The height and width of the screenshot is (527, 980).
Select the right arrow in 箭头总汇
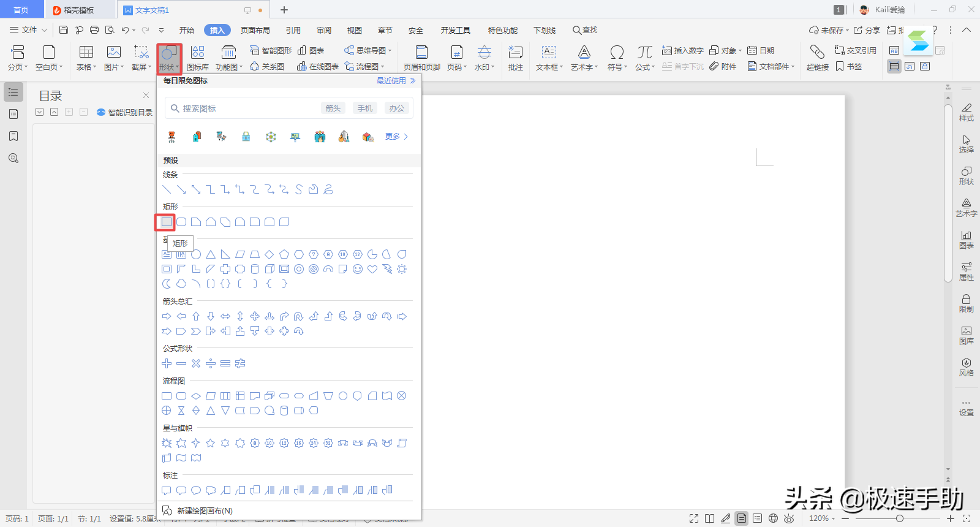167,316
